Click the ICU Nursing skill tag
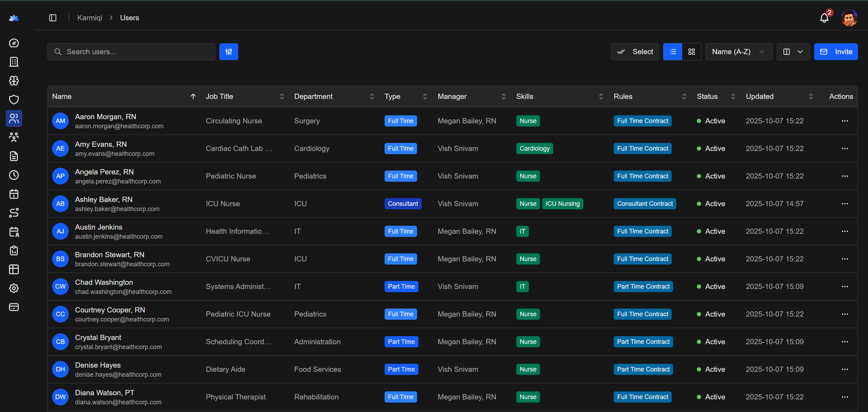This screenshot has height=412, width=868. [x=563, y=204]
